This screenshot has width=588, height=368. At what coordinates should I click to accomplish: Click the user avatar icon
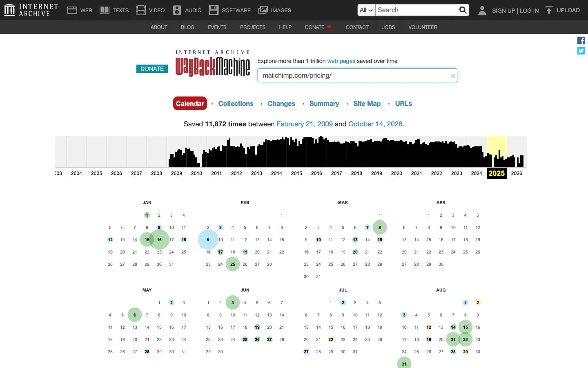coord(482,10)
